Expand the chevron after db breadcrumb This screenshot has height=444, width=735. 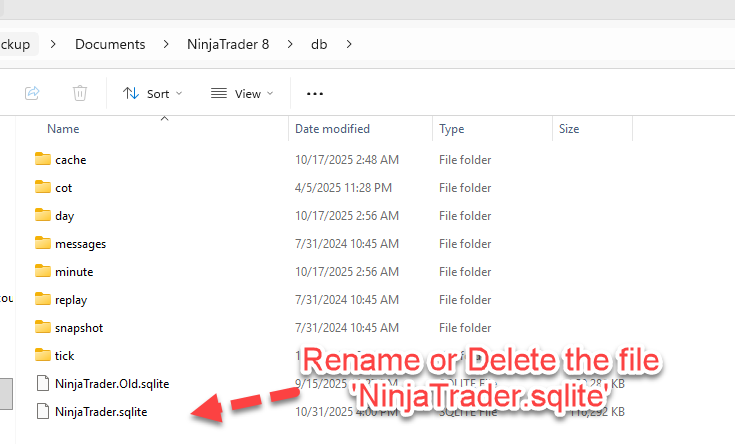349,44
